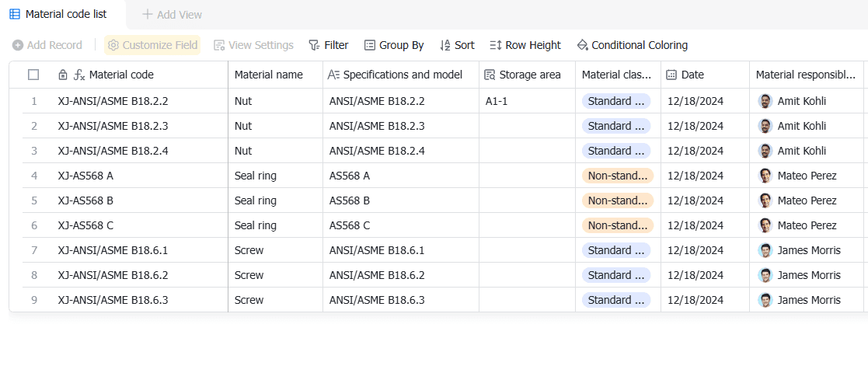Click the lock icon in Material code header
868x366 pixels.
coord(63,75)
